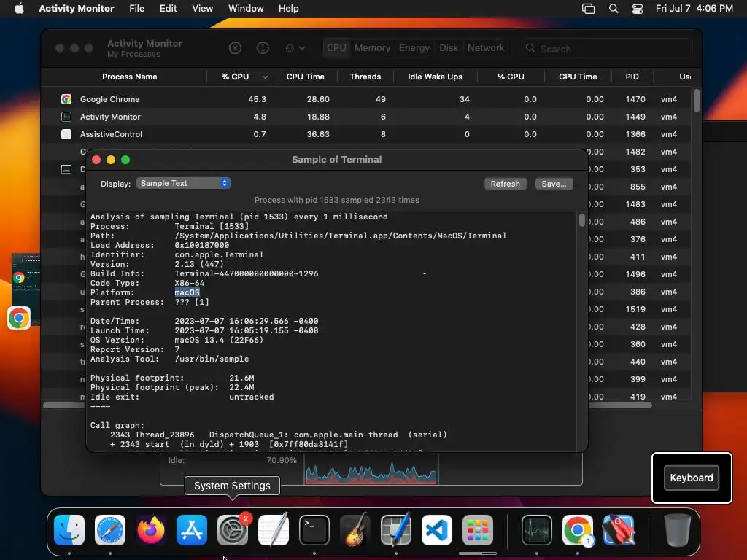This screenshot has height=560, width=747.
Task: Click the Save... button
Action: tap(554, 184)
